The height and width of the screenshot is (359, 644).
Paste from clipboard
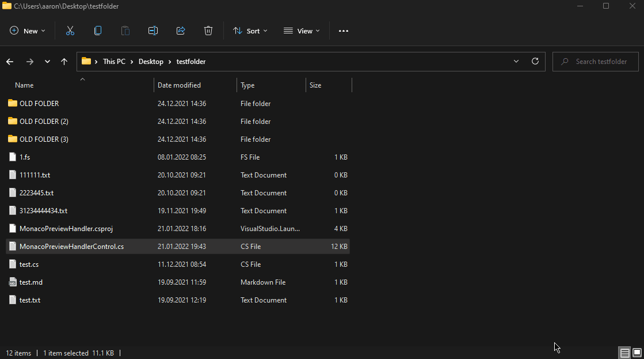click(125, 31)
